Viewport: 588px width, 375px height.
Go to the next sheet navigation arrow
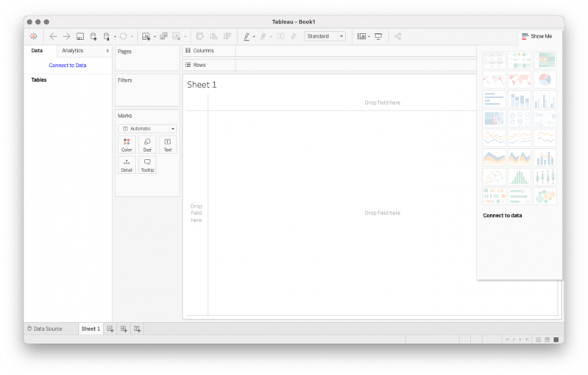pyautogui.click(x=520, y=340)
